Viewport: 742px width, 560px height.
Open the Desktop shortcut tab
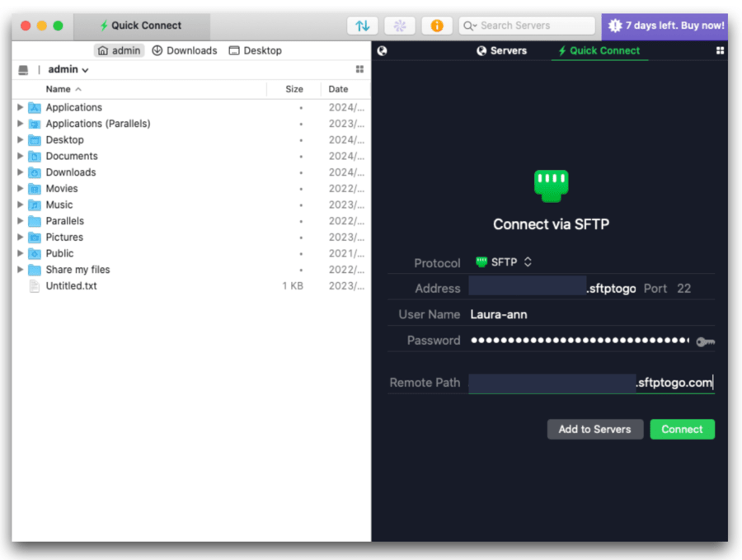click(x=255, y=49)
